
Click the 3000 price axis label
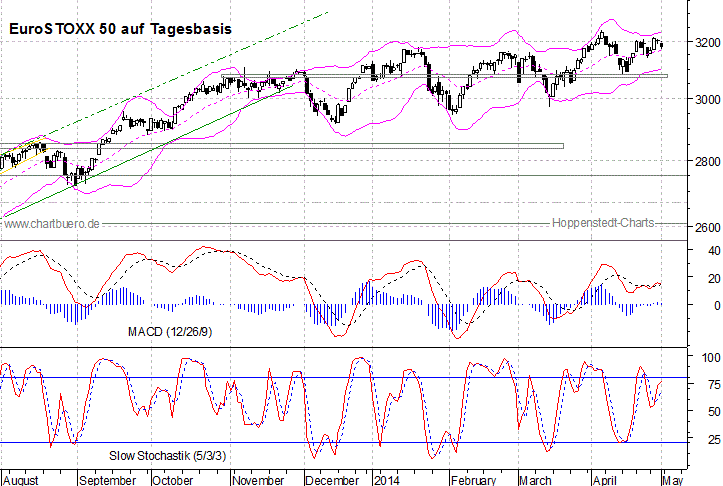[x=707, y=99]
